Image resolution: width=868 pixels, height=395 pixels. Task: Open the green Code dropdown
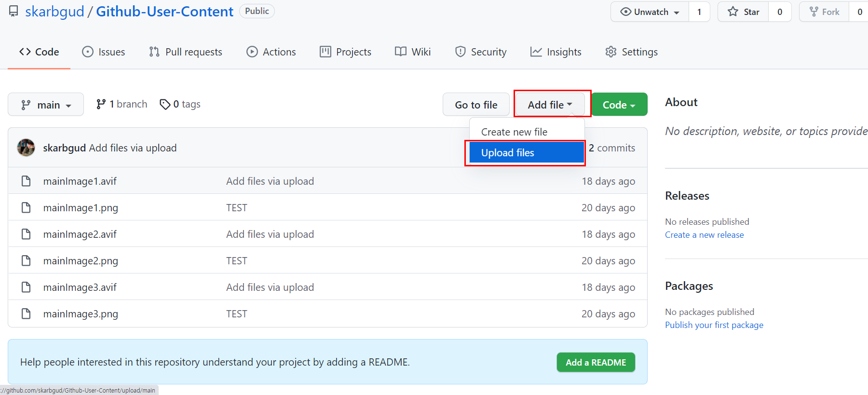619,105
